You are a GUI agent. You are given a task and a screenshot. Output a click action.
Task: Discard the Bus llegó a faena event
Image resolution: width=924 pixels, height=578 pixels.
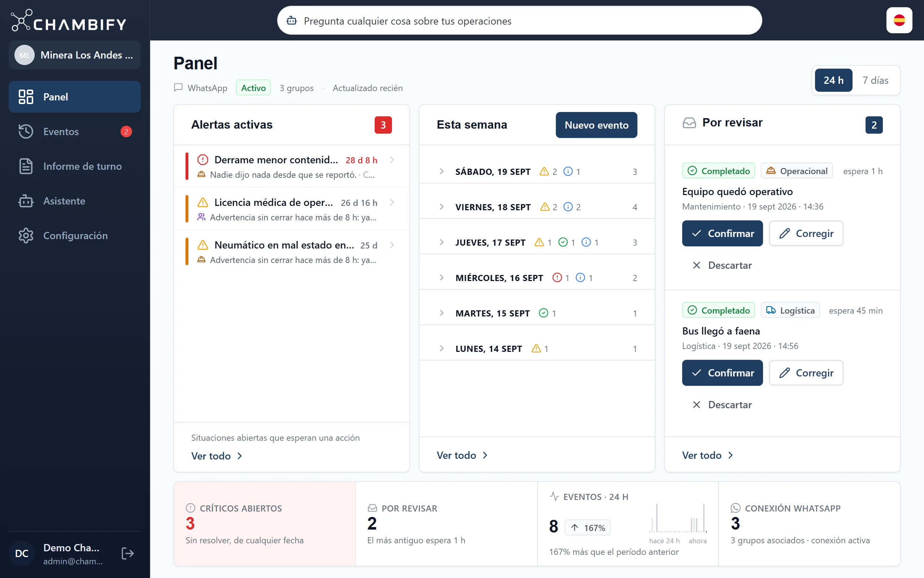[722, 405]
